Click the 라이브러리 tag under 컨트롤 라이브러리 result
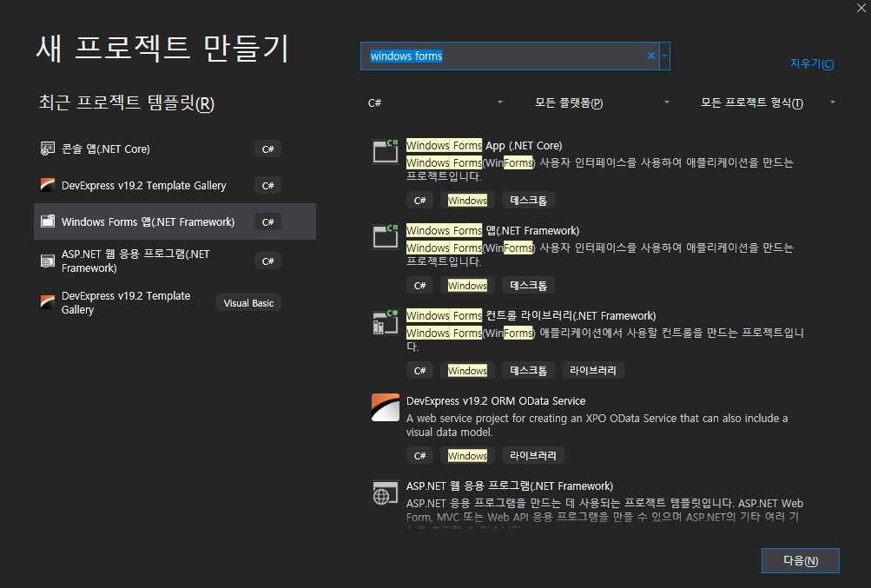 click(x=593, y=370)
